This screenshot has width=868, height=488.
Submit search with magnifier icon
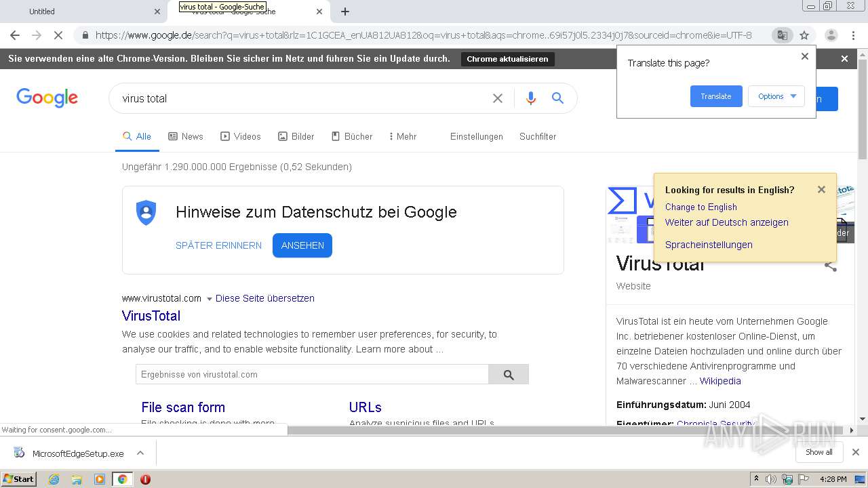[557, 98]
